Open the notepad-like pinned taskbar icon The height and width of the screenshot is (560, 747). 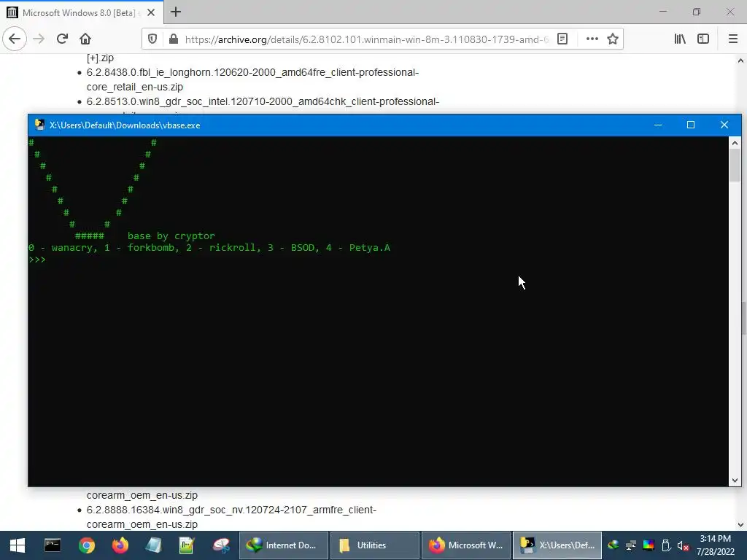point(153,545)
